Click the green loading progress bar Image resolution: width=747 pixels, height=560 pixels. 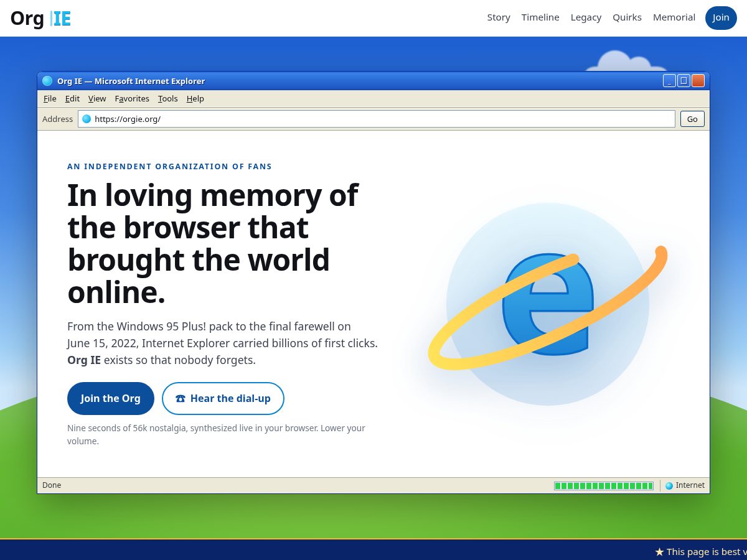point(604,485)
